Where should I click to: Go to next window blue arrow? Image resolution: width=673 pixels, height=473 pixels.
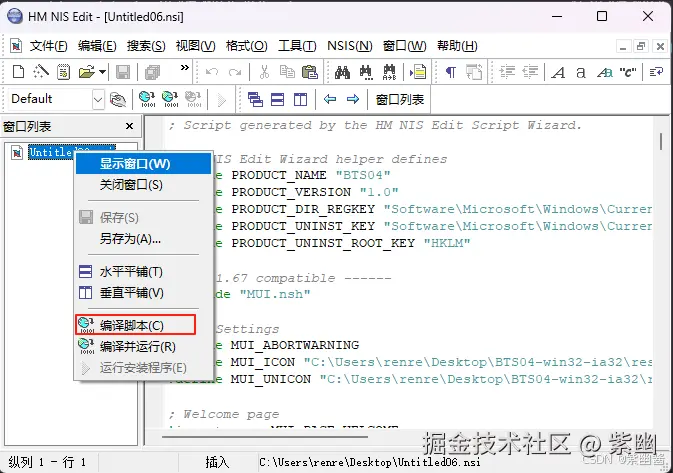[353, 99]
